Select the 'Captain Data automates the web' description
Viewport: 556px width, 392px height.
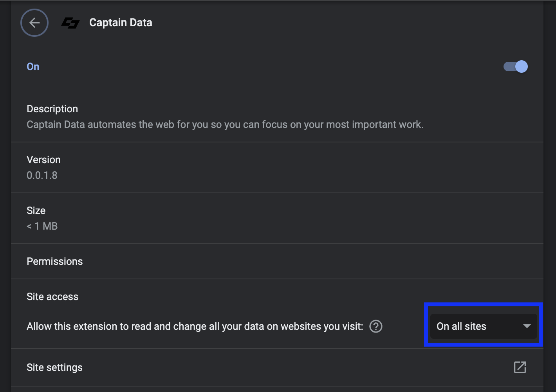[x=225, y=124]
